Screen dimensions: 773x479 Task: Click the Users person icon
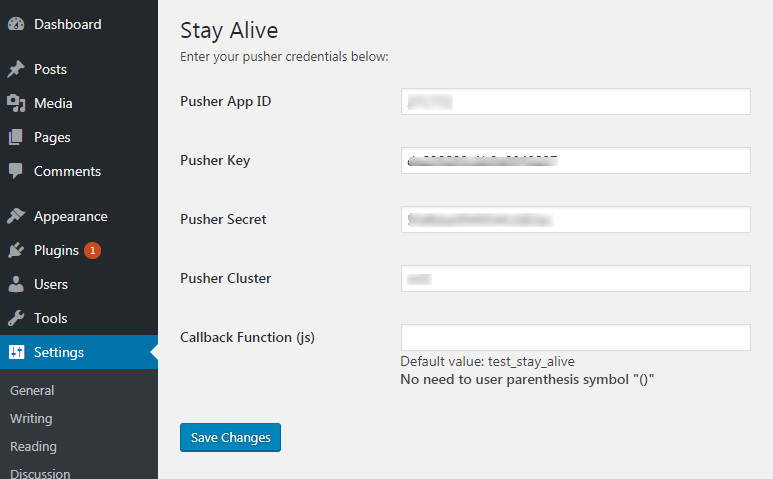[16, 284]
